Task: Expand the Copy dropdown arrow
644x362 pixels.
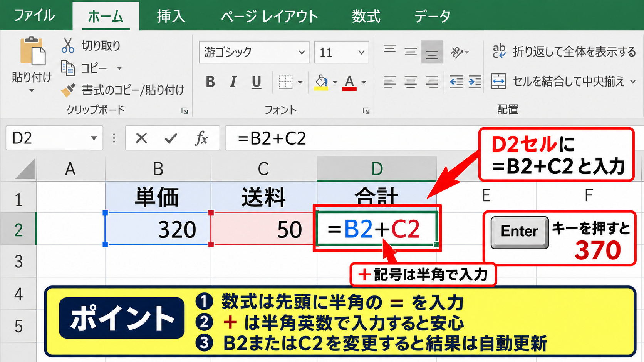Action: pyautogui.click(x=119, y=68)
